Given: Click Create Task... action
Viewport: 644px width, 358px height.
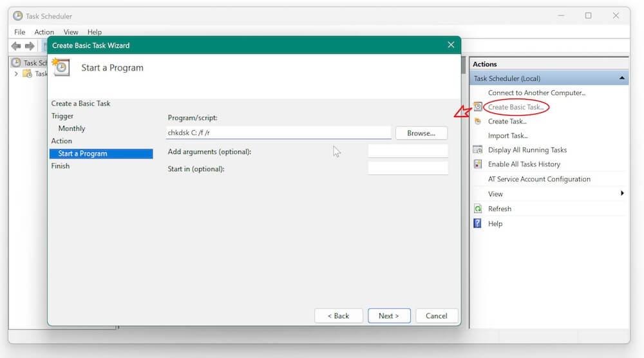Looking at the screenshot, I should coord(507,122).
